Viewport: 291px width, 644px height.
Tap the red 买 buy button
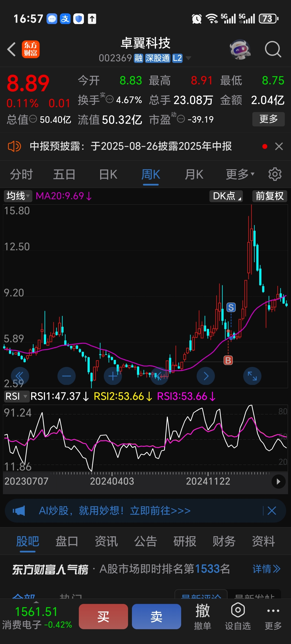pos(103,617)
